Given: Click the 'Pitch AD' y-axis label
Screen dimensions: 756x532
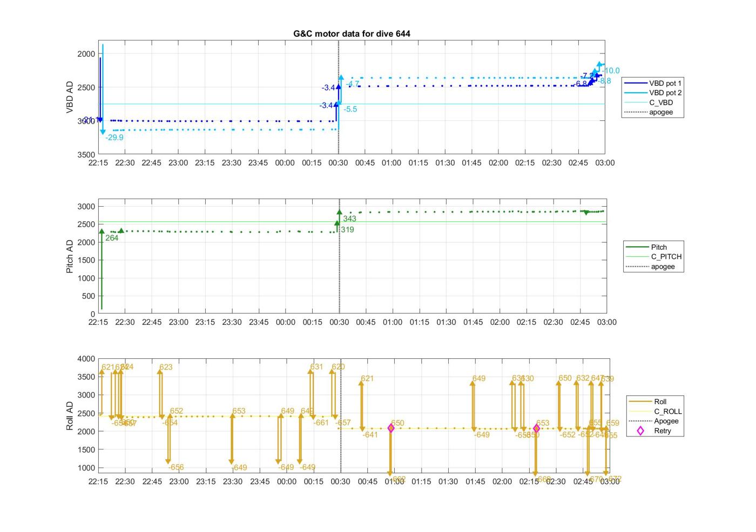Looking at the screenshot, I should pos(70,256).
